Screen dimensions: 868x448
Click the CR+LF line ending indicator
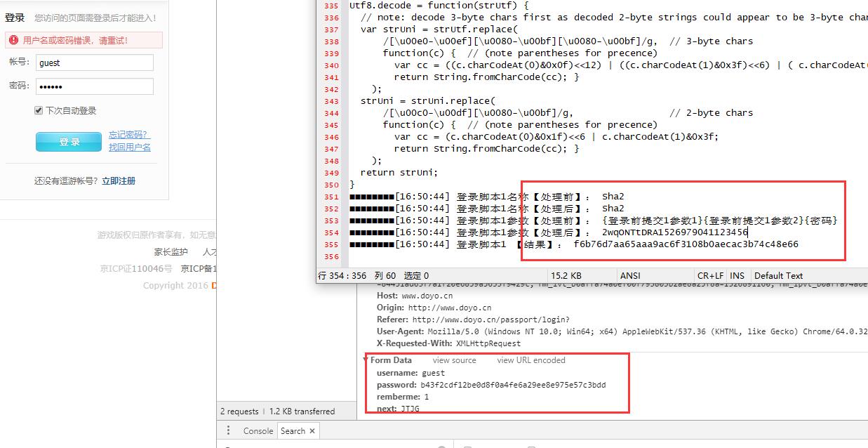point(710,276)
